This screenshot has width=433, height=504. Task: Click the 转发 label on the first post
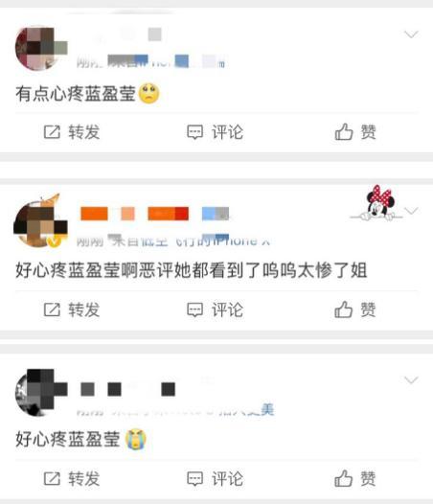(x=84, y=132)
